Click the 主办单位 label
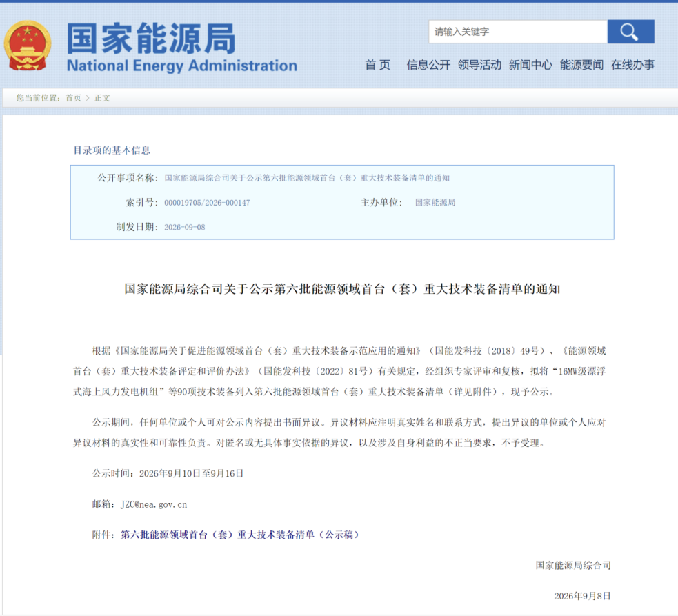The height and width of the screenshot is (616, 678). pos(381,202)
